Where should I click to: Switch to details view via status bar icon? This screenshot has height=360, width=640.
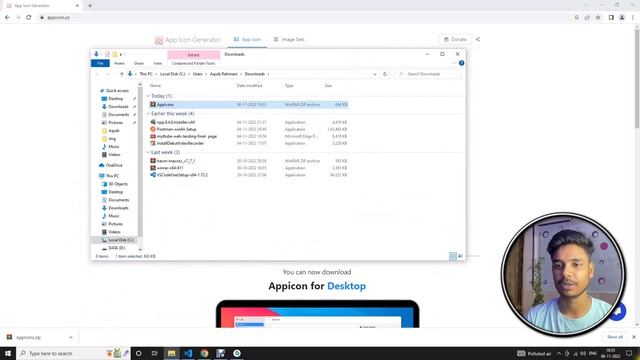coord(453,256)
